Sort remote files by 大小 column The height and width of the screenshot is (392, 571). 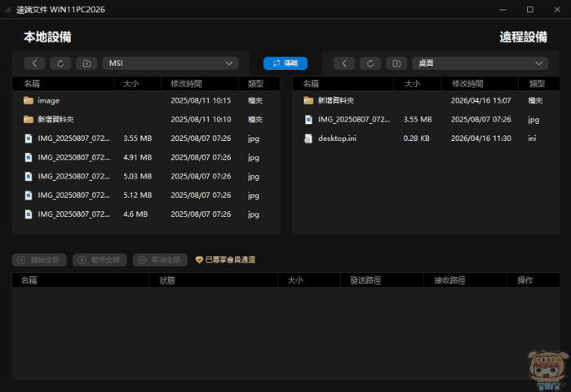411,84
